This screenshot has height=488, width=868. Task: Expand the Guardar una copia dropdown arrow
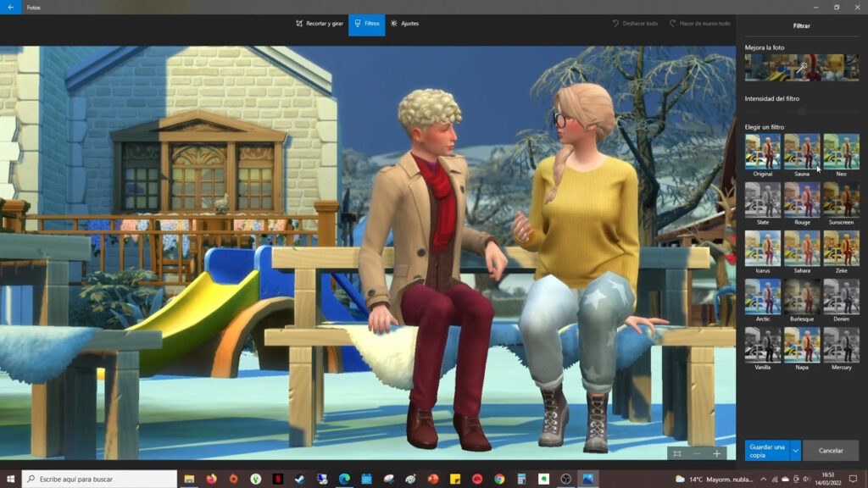coord(795,451)
